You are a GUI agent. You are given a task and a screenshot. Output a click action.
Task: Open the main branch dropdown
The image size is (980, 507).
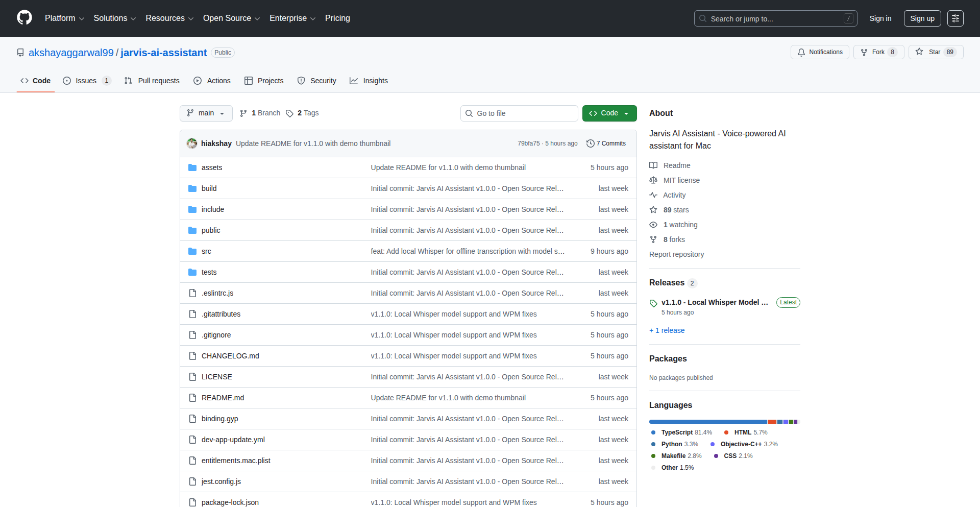coord(206,113)
